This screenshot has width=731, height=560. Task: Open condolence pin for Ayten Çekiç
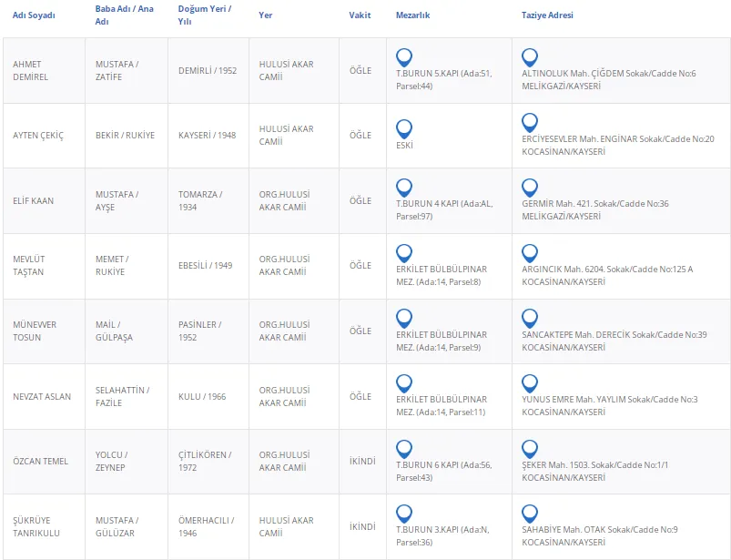coord(530,122)
